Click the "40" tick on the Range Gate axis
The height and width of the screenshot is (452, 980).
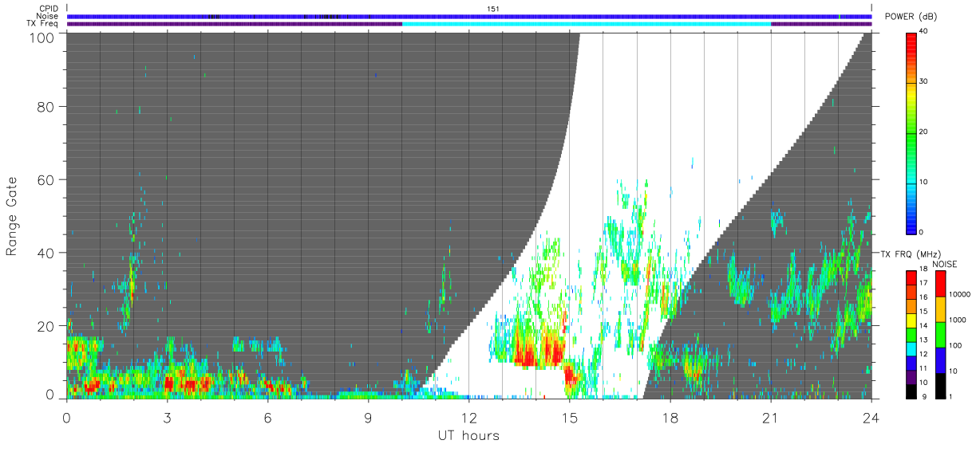point(46,253)
